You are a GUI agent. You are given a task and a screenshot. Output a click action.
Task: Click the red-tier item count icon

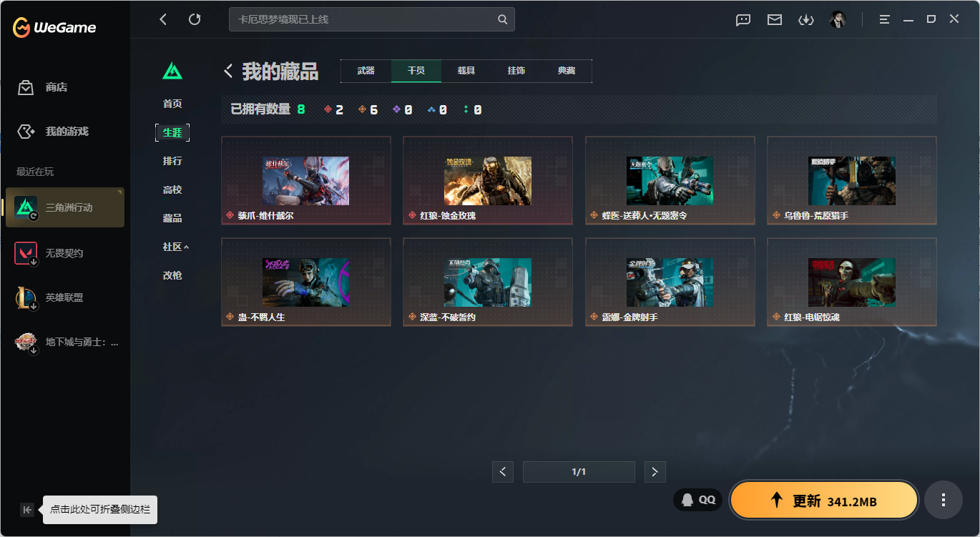tap(328, 109)
